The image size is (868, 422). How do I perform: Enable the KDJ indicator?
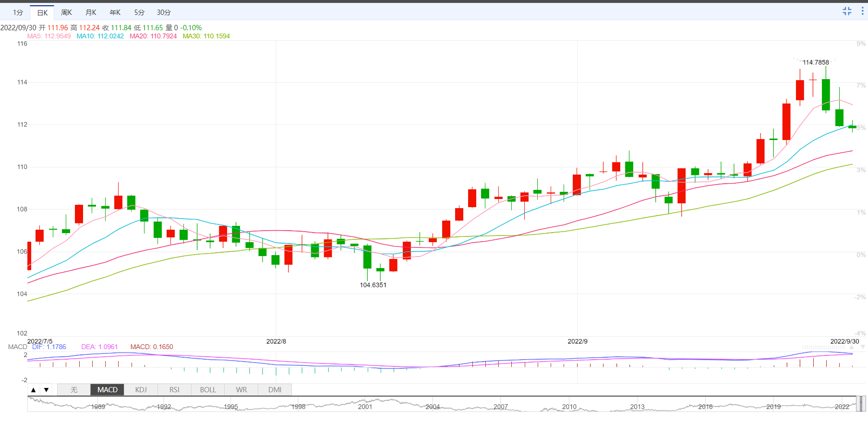click(141, 390)
